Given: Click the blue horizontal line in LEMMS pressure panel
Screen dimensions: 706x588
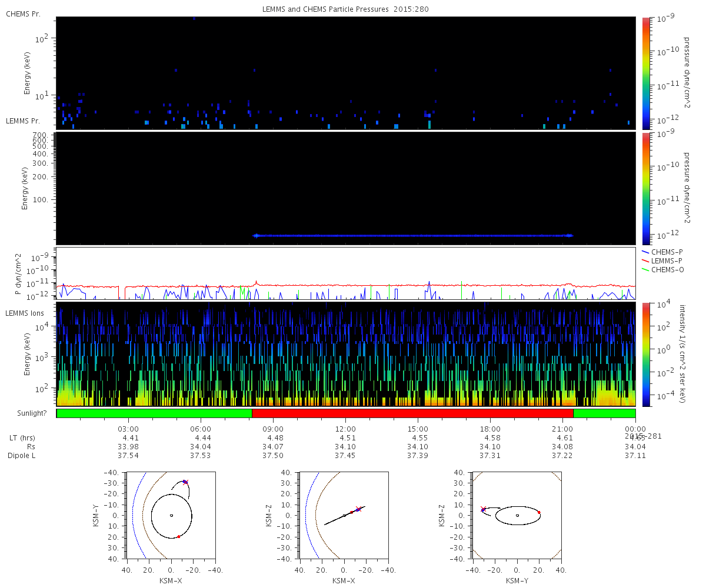Looking at the screenshot, I should click(x=412, y=236).
